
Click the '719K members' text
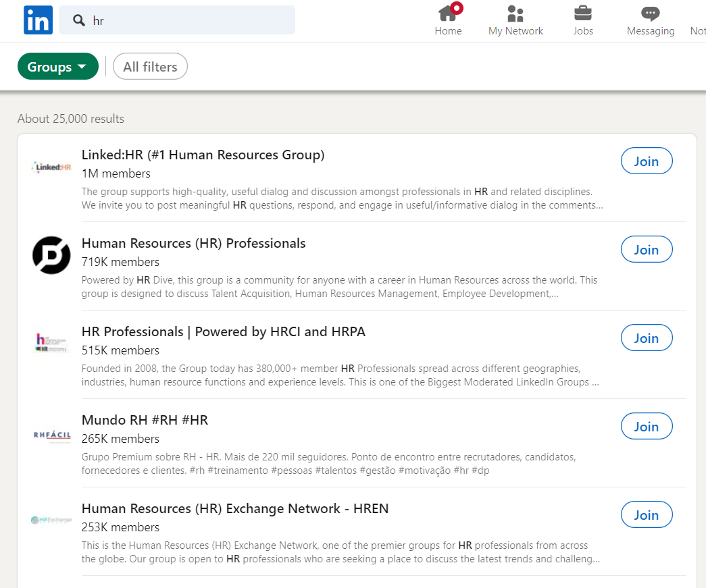click(121, 262)
